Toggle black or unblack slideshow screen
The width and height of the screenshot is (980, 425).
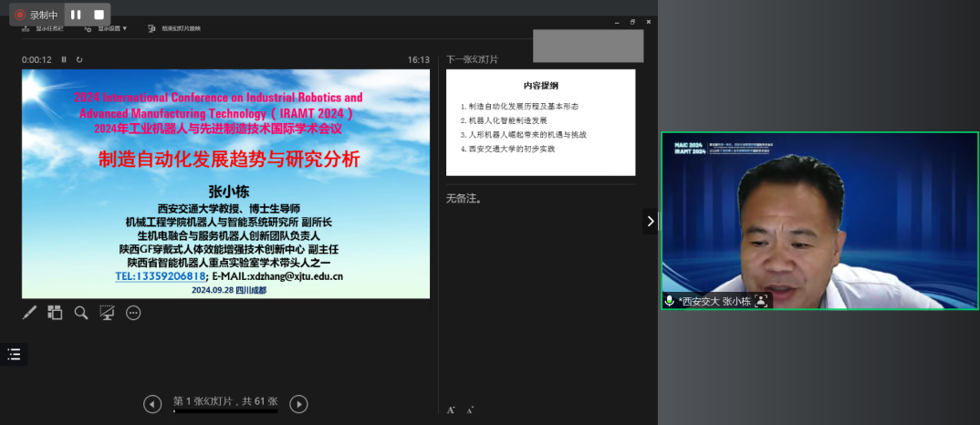107,313
